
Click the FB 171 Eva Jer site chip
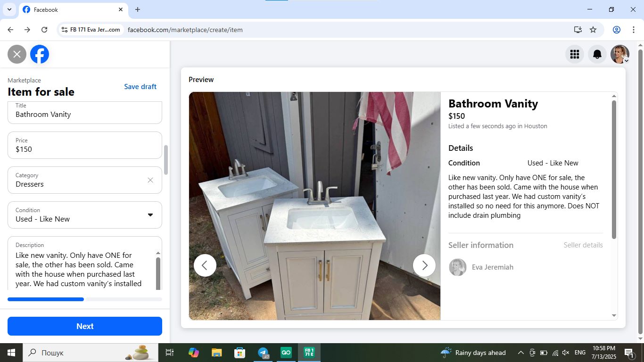(x=91, y=30)
